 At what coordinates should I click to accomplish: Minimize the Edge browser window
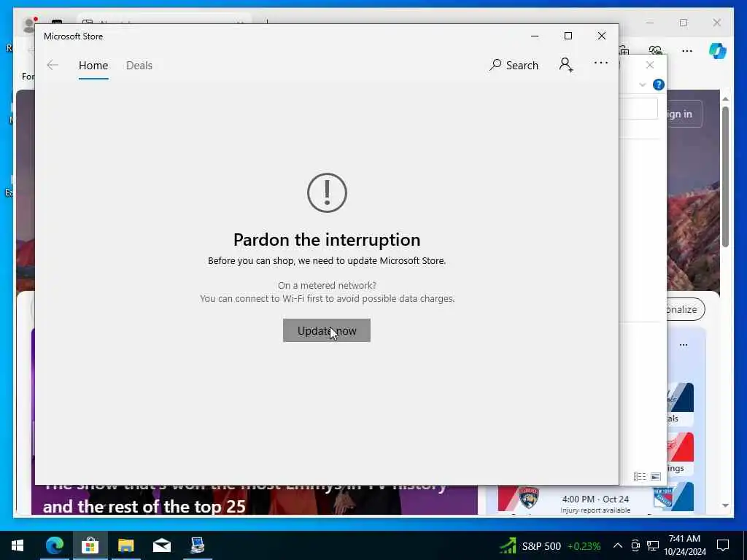(650, 23)
